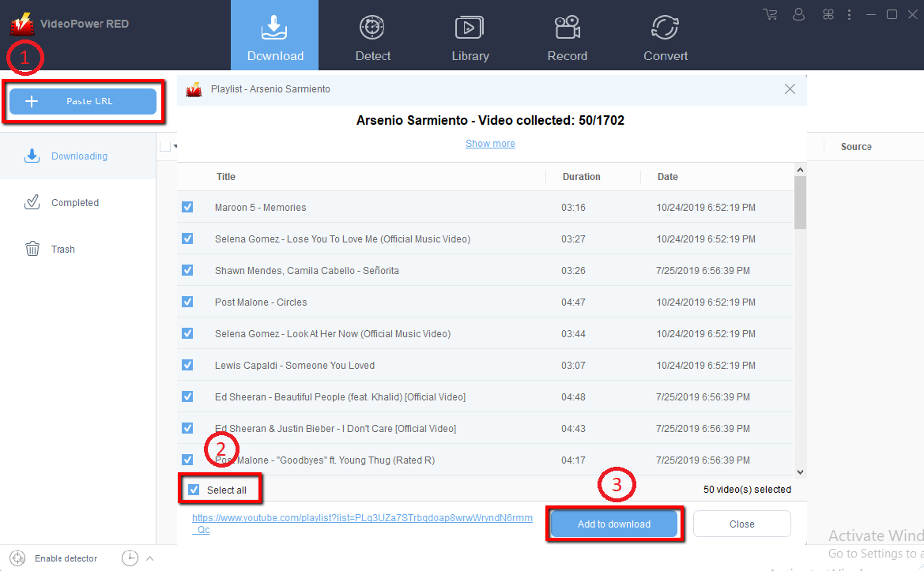Click the Select all label text
The height and width of the screenshot is (571, 924).
point(226,490)
